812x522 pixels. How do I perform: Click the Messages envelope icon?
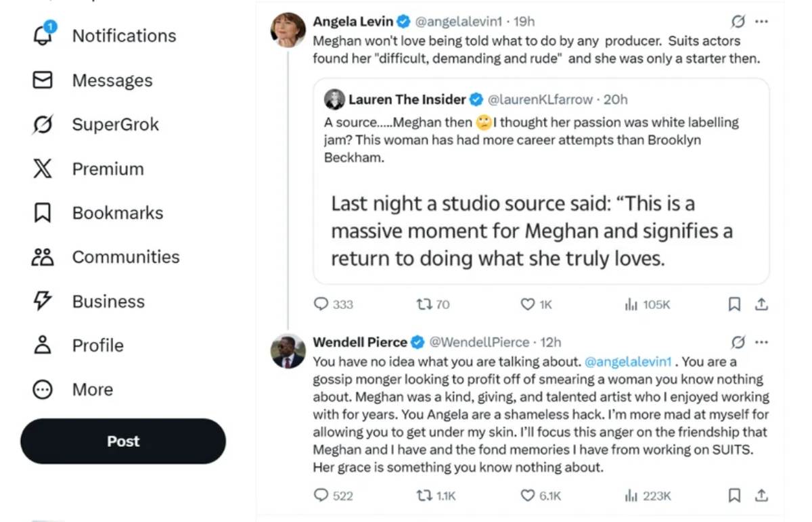[x=43, y=80]
